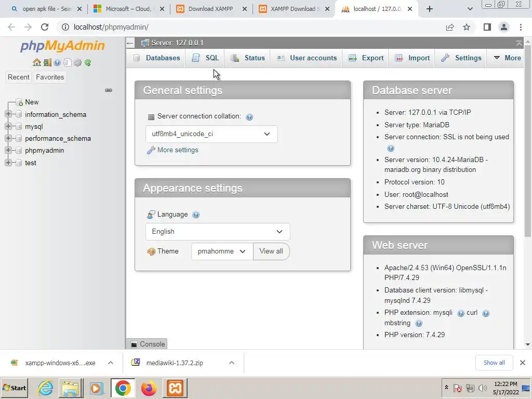The width and height of the screenshot is (532, 399).
Task: Open the User accounts tab
Action: pyautogui.click(x=306, y=58)
